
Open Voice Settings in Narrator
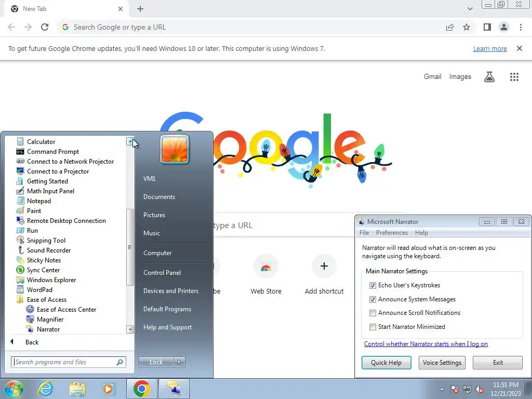tap(442, 362)
